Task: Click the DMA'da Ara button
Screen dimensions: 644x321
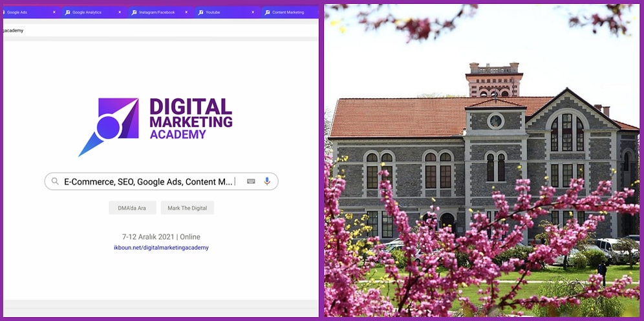Action: [x=133, y=208]
